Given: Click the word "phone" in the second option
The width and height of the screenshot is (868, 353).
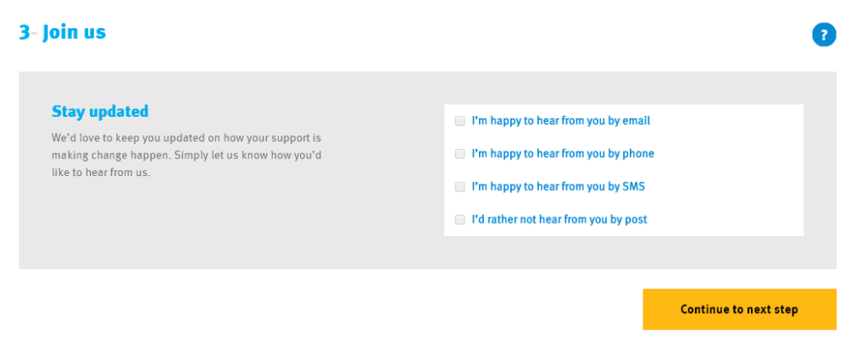Looking at the screenshot, I should click(638, 154).
